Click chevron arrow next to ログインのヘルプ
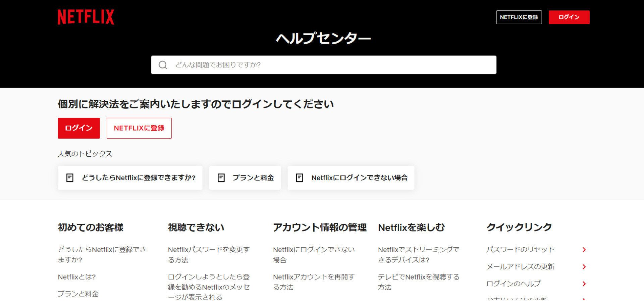 tap(584, 284)
